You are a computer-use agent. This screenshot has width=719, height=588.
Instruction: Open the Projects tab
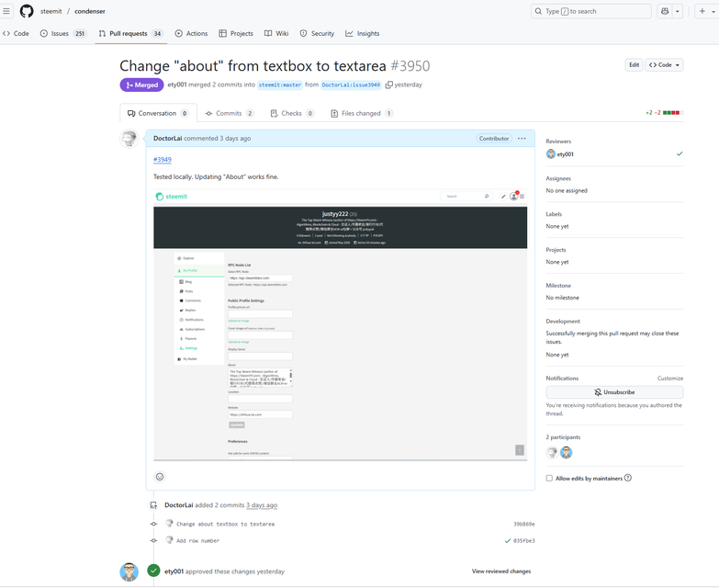[236, 33]
